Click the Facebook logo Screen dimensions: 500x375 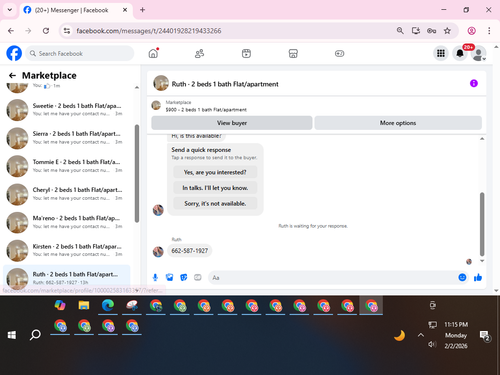coord(14,53)
